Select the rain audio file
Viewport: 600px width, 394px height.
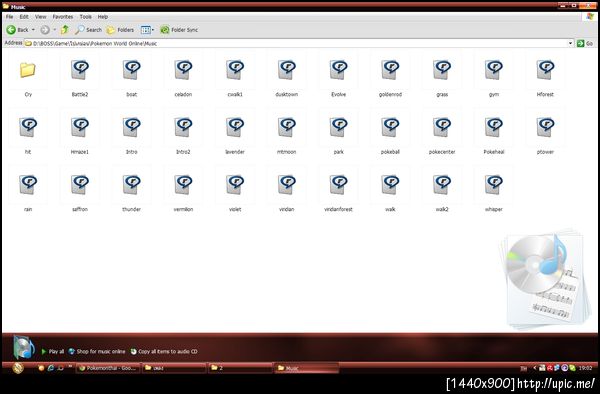click(x=28, y=185)
